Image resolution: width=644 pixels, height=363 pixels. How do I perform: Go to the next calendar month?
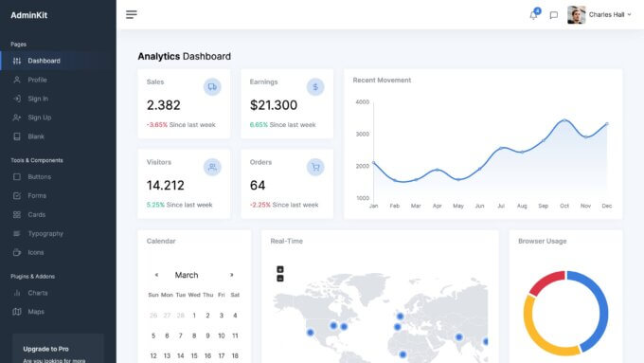tap(232, 275)
